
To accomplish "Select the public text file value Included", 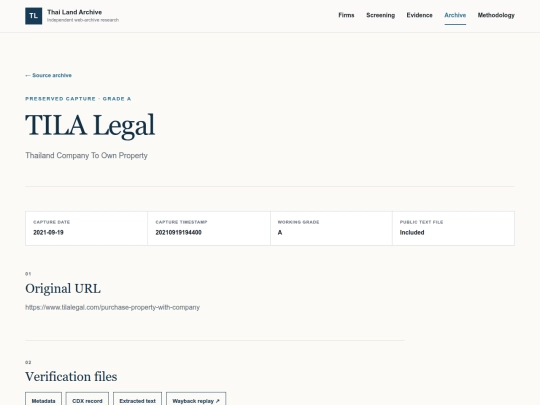I will click(412, 232).
